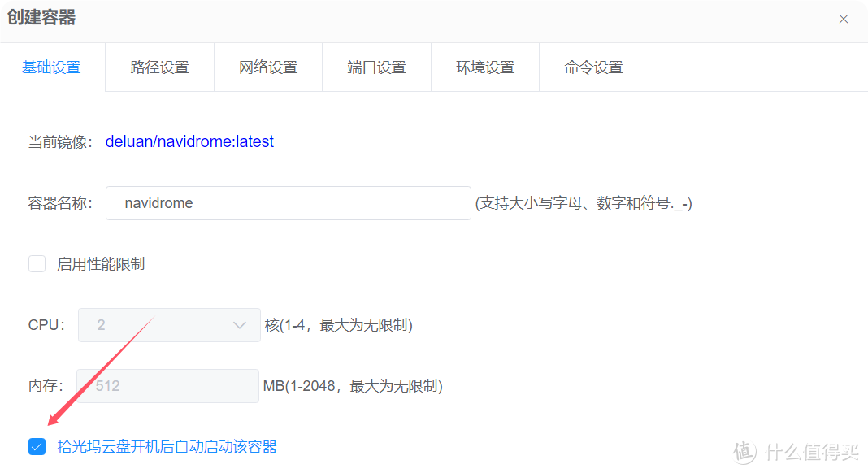Disable 拾光坞云盘开机后自动启动该容器 checkbox
This screenshot has width=868, height=473.
pyautogui.click(x=37, y=446)
